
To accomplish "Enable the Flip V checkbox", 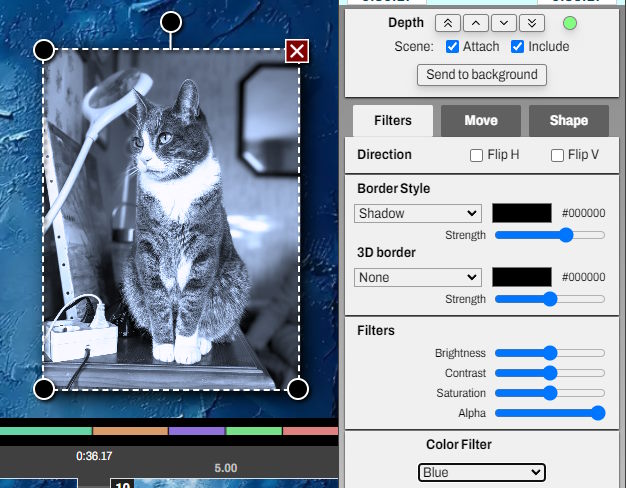I will [558, 155].
